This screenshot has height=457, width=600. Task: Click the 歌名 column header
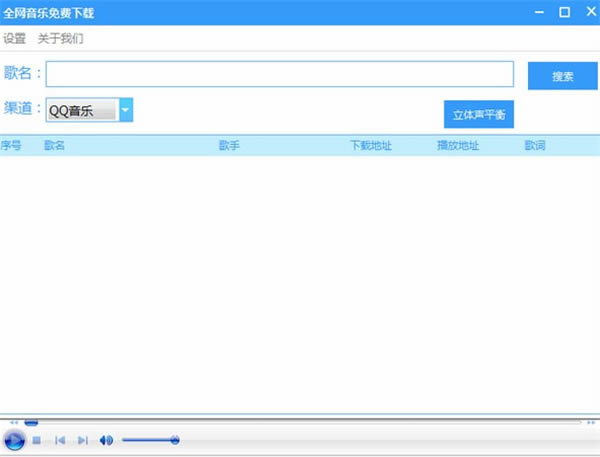[55, 146]
